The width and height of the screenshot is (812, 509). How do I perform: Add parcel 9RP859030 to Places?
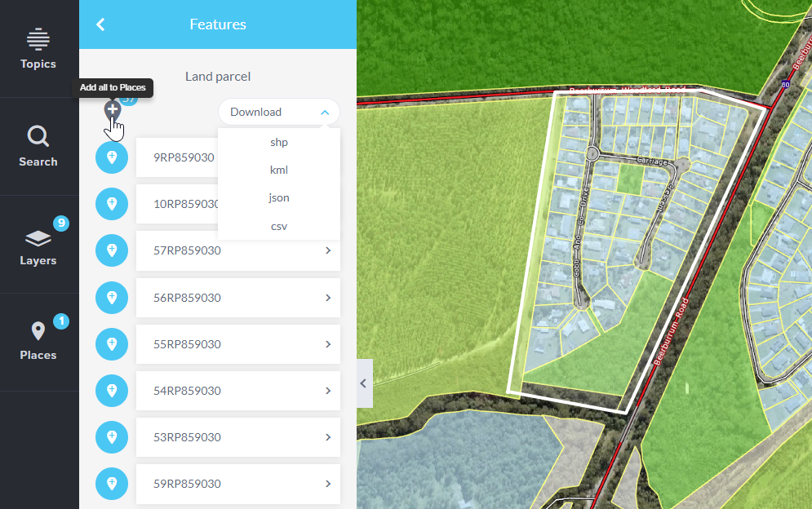coord(112,157)
